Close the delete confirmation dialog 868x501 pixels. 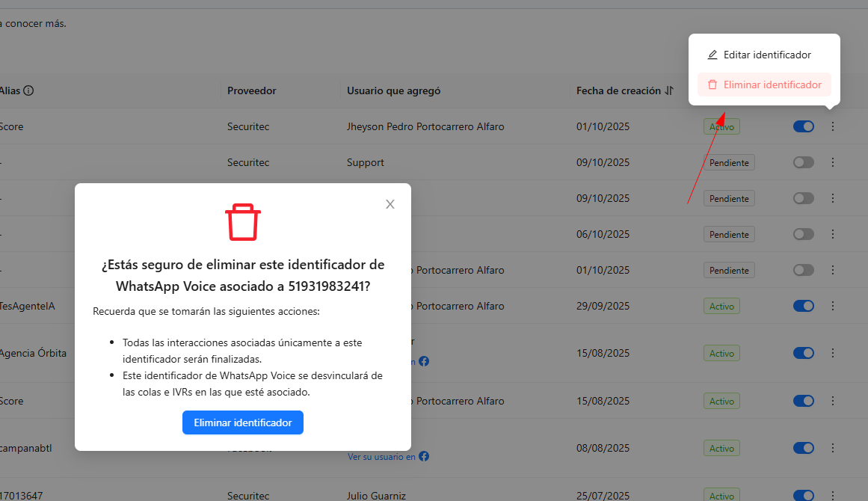tap(390, 204)
